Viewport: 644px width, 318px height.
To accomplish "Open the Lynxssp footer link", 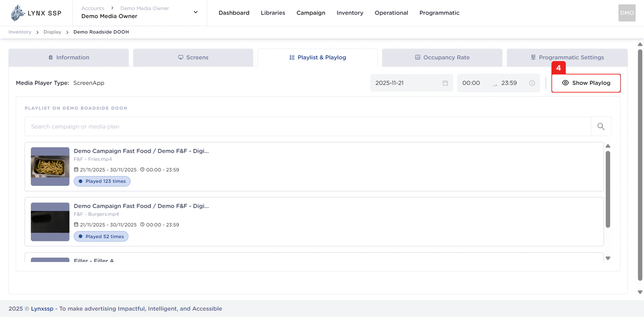I will click(42, 309).
